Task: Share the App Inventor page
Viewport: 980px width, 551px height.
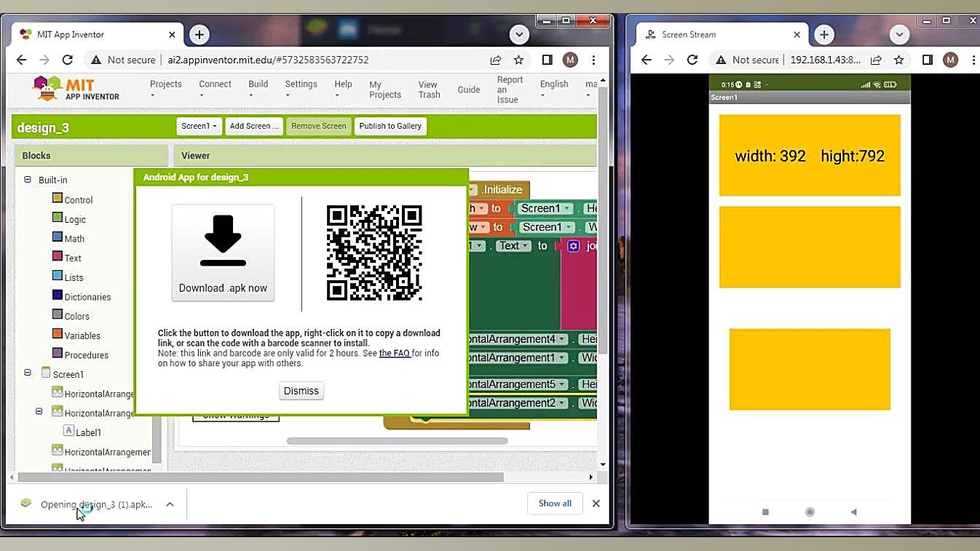Action: tap(496, 60)
